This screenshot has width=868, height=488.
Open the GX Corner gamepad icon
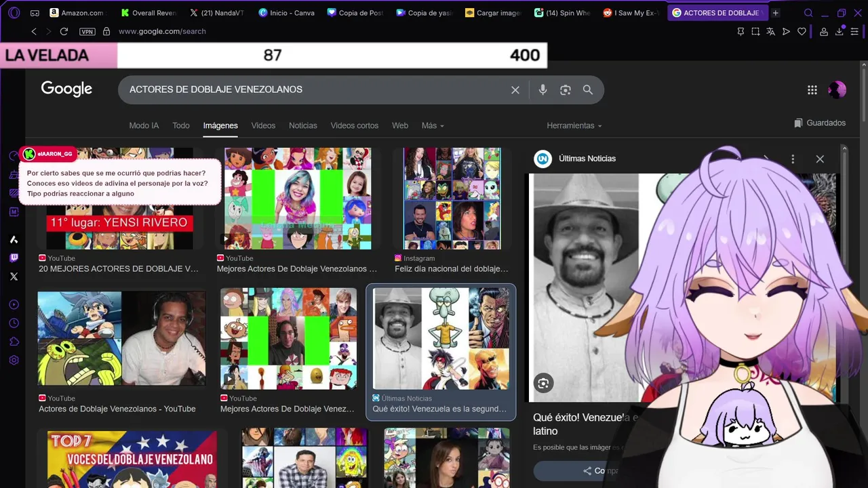tap(35, 13)
